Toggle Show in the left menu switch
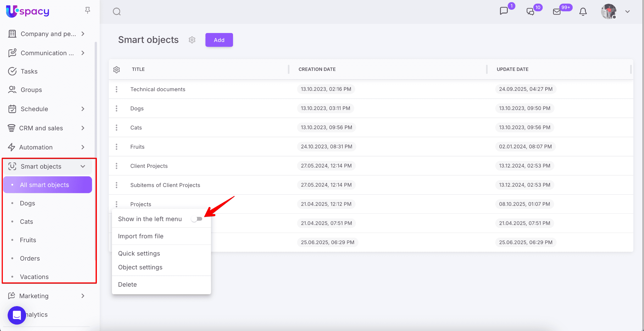 (197, 219)
